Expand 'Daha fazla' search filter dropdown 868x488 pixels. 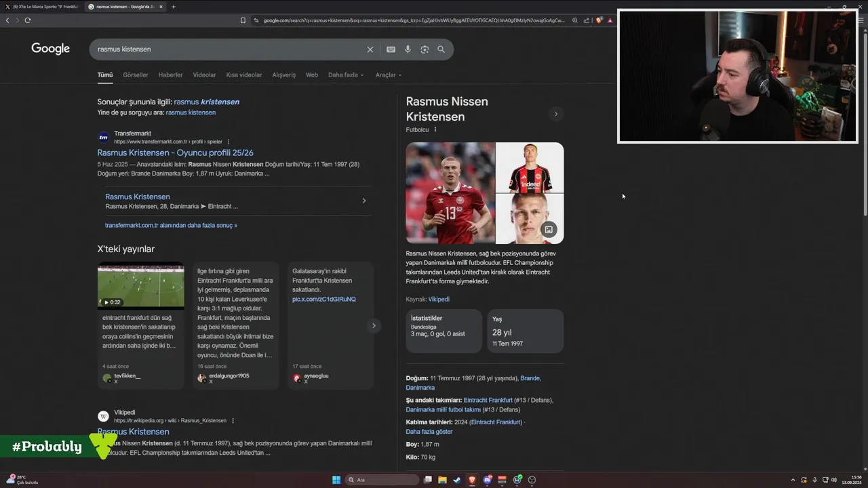pos(346,75)
